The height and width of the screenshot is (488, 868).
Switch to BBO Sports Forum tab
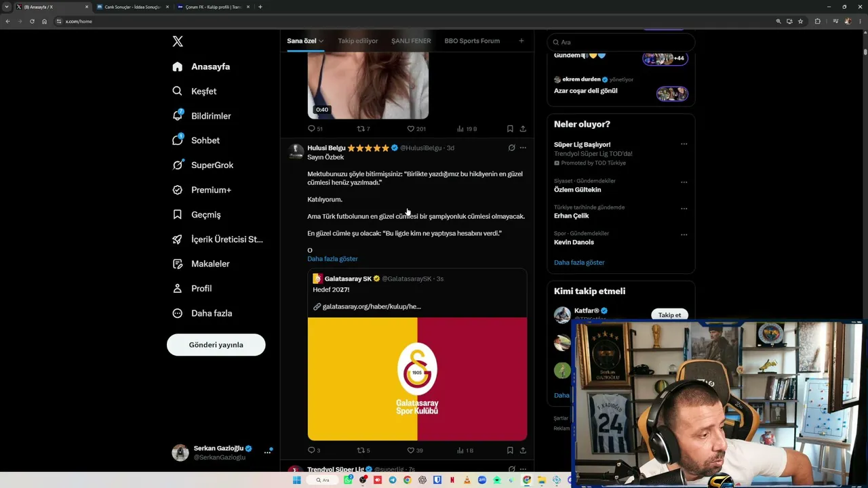[x=472, y=41]
